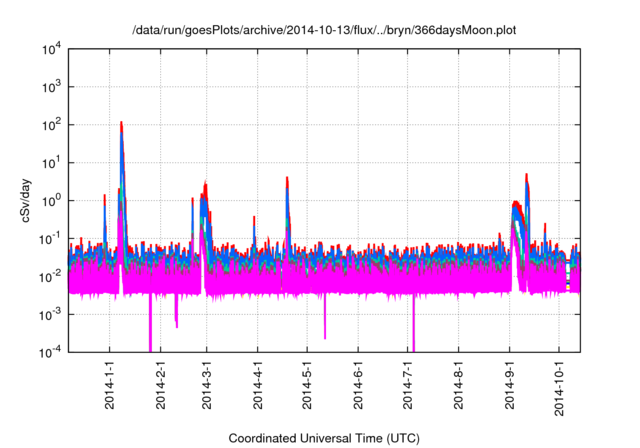640x448 pixels.
Task: Click the Coordinated Universal Time axis label
Action: 323,438
